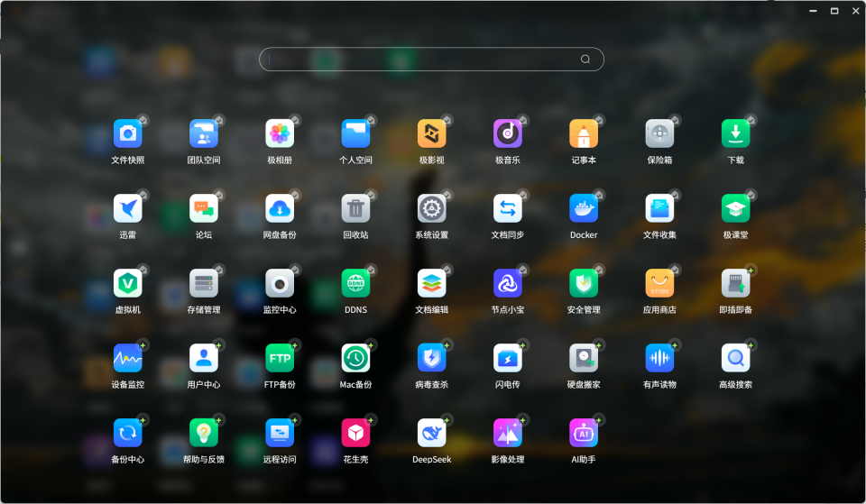Click plus badge on DeepSeek icon
This screenshot has width=866, height=504.
(x=447, y=420)
